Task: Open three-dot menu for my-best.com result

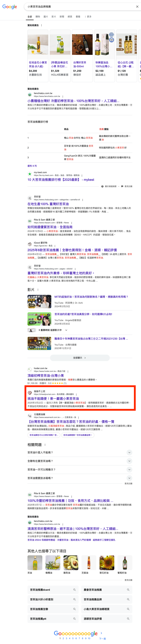Action: pyautogui.click(x=82, y=175)
